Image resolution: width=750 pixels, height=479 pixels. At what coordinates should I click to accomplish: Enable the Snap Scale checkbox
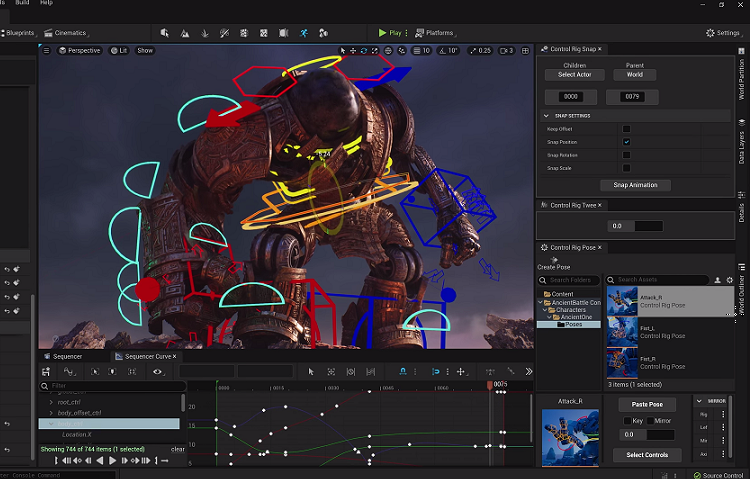(x=626, y=168)
